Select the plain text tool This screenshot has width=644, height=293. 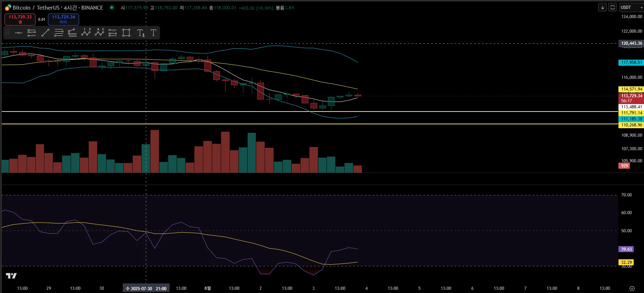[x=153, y=33]
